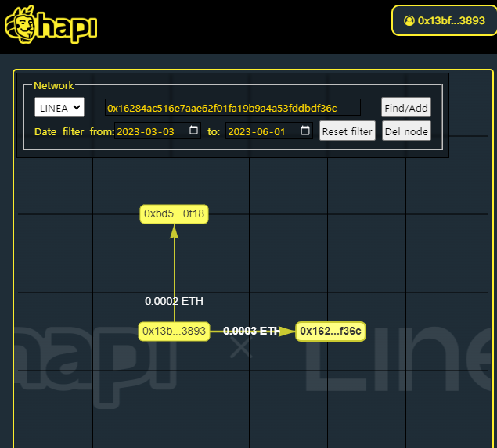Click the Find/Add button
Screen dimensions: 497x448
tap(406, 108)
